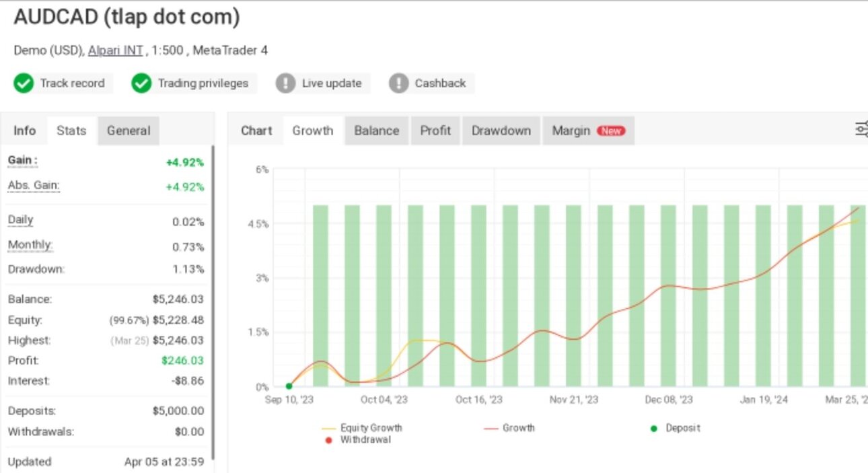Click the Sep 10, '23 axis label
Screen dimensions: 868x473
click(289, 400)
